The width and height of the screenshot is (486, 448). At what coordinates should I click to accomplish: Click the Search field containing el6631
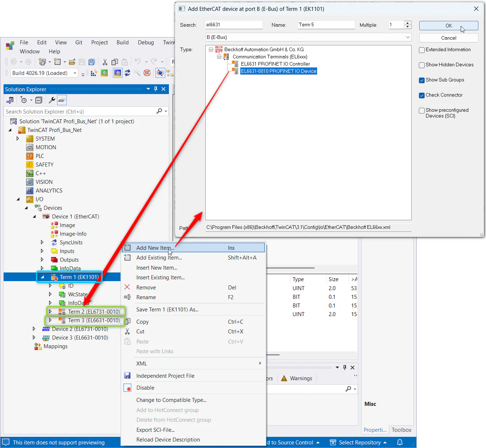click(233, 25)
